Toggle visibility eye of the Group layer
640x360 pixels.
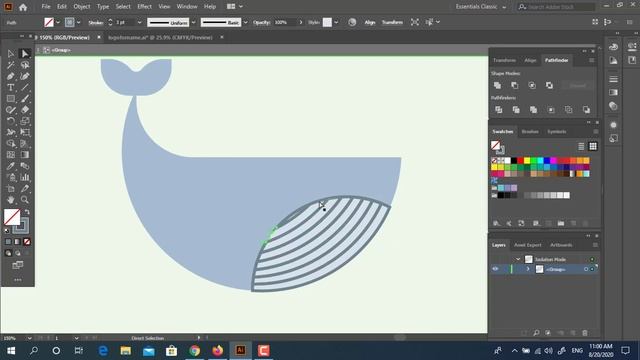point(495,269)
